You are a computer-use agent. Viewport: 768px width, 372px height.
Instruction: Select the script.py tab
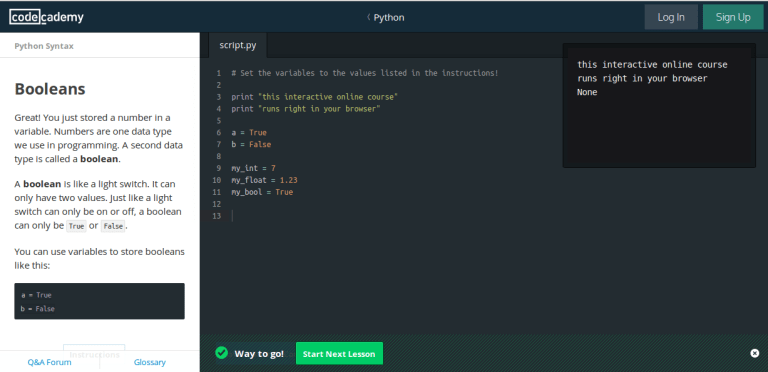[x=238, y=46]
